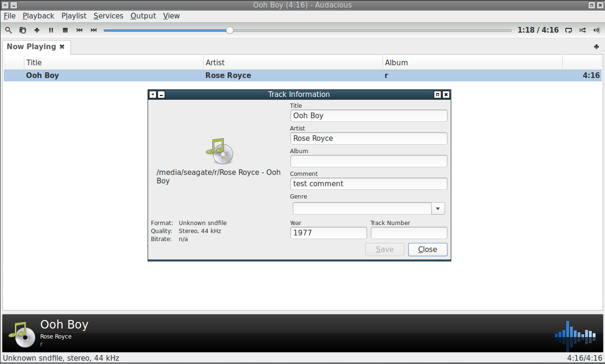This screenshot has height=364, width=605.
Task: Open the search tool magnifier icon
Action: (9, 30)
